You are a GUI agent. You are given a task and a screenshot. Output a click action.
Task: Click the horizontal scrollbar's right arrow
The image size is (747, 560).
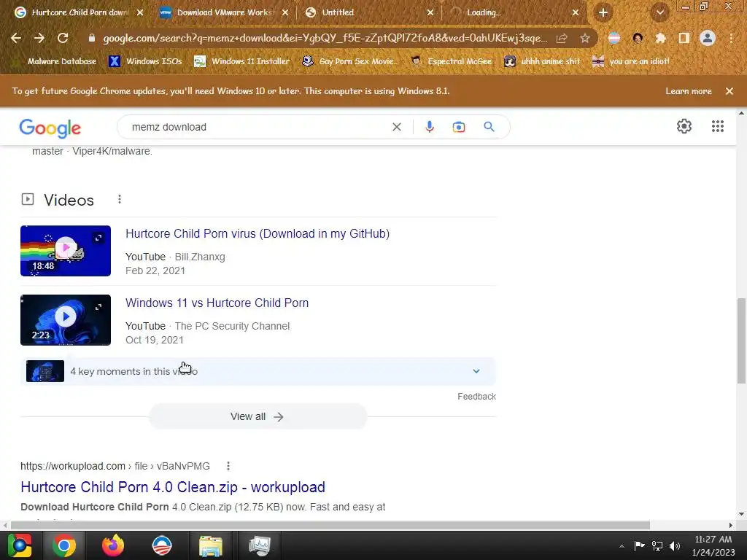pos(731,525)
